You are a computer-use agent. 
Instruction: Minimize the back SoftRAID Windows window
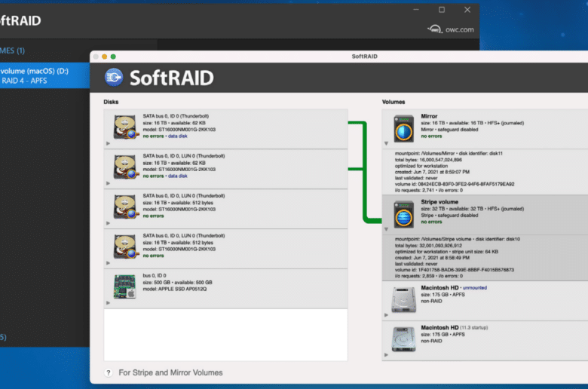pos(416,10)
